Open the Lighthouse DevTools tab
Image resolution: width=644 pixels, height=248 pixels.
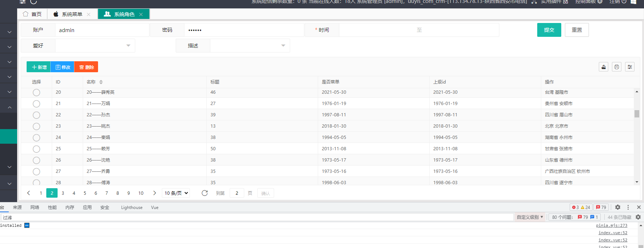click(x=132, y=207)
